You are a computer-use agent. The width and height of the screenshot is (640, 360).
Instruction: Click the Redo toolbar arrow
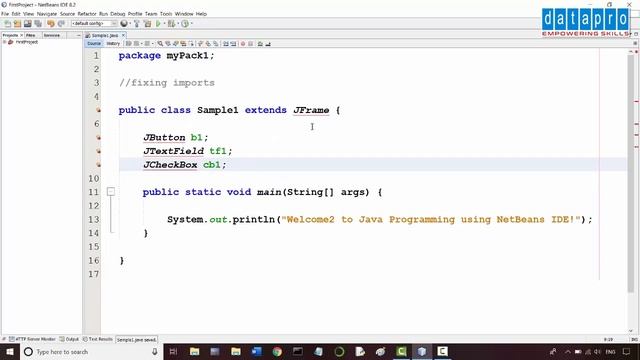61,24
